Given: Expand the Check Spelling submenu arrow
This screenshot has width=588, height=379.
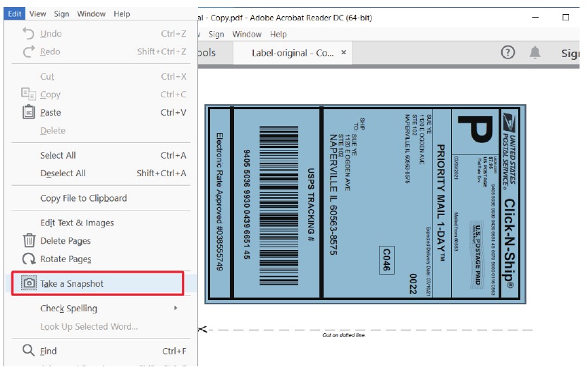Looking at the screenshot, I should pos(176,308).
